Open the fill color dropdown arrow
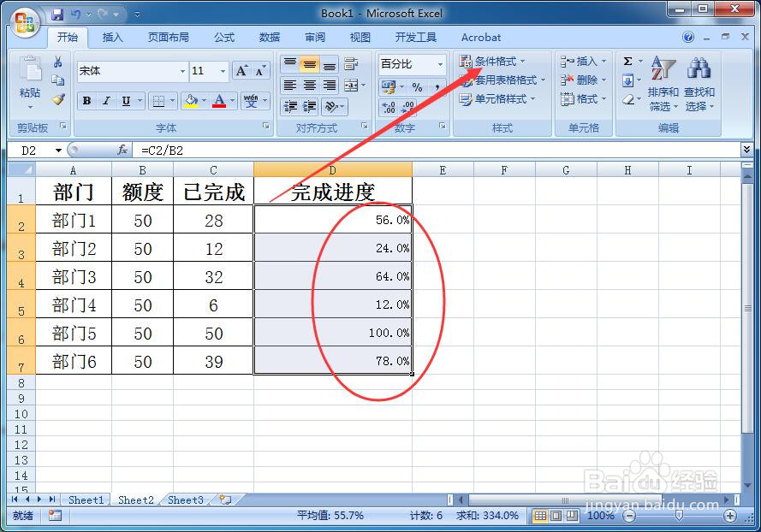Viewport: 761px width, 532px height. tap(205, 101)
